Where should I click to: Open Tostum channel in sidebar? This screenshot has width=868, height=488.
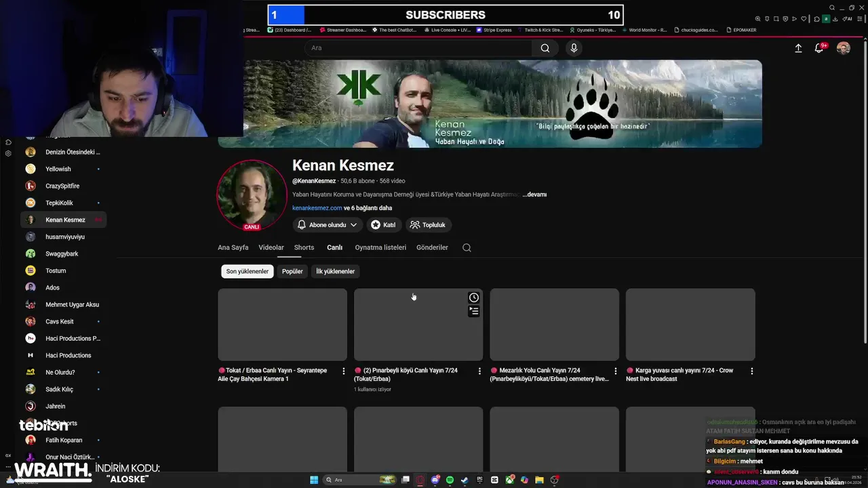coord(64,270)
